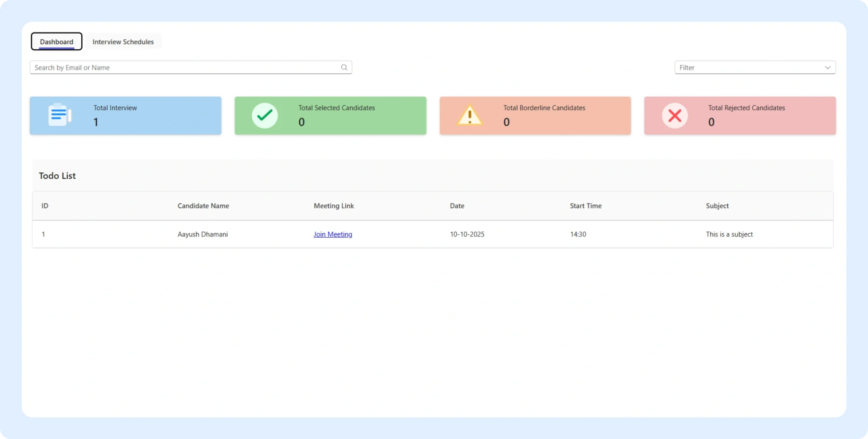Select the Total Selected Candidates card
The height and width of the screenshot is (439, 868).
(330, 115)
